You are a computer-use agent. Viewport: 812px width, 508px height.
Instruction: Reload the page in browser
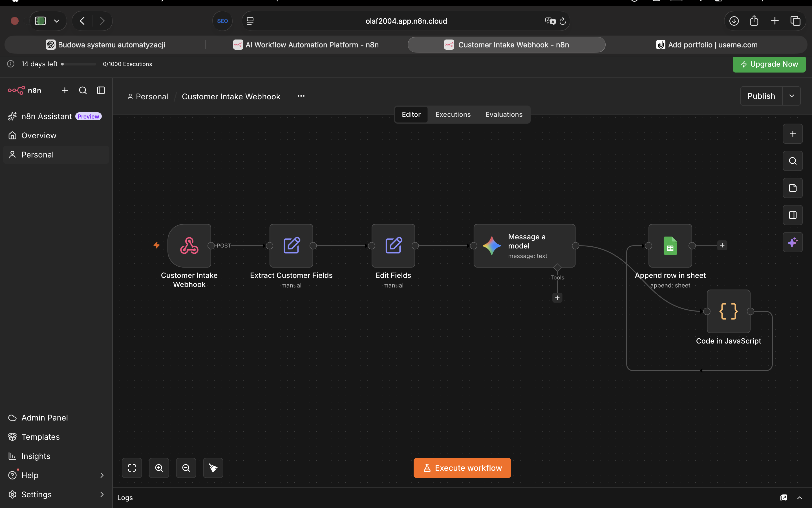(563, 21)
